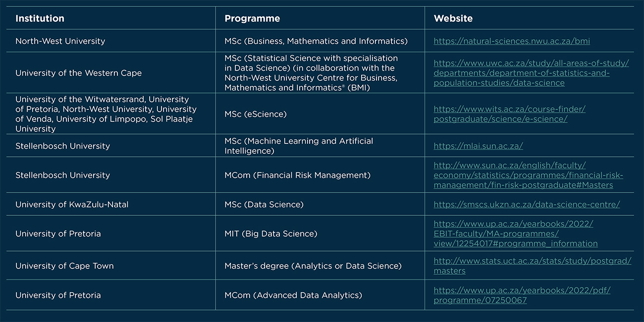Select the North-West University institution cell
This screenshot has width=644, height=322.
click(60, 41)
